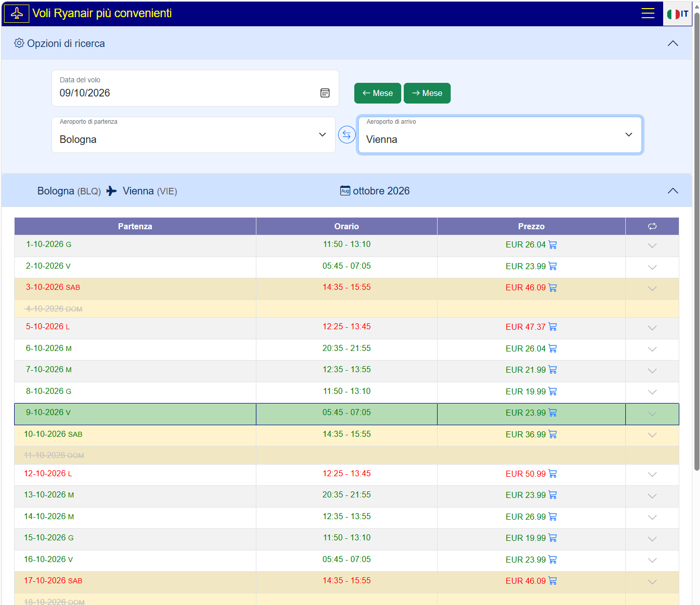The width and height of the screenshot is (700, 605).
Task: Click the cart icon for 3-10-2026 flight
Action: pyautogui.click(x=553, y=288)
